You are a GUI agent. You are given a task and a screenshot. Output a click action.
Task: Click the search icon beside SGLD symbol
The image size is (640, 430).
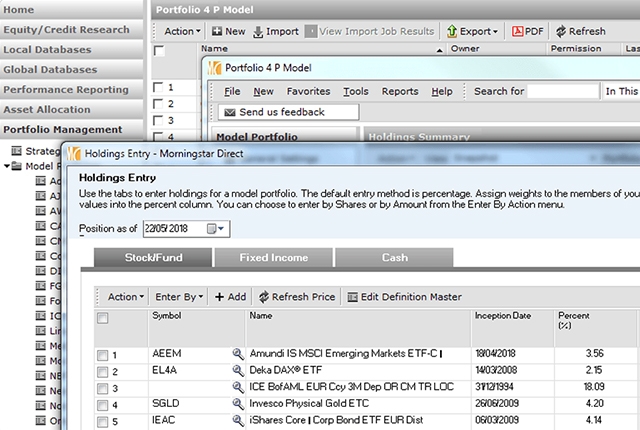pyautogui.click(x=238, y=404)
